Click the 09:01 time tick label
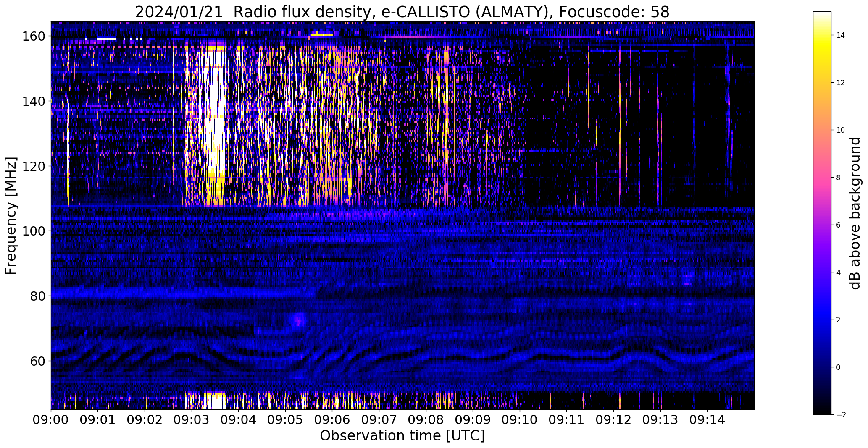 (98, 420)
